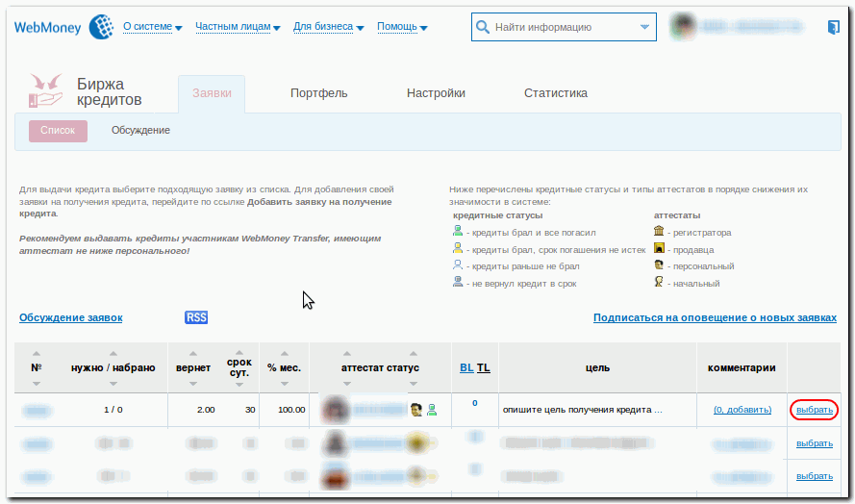Image resolution: width=855 pixels, height=504 pixels.
Task: Switch to the Заявки tab
Action: [212, 93]
